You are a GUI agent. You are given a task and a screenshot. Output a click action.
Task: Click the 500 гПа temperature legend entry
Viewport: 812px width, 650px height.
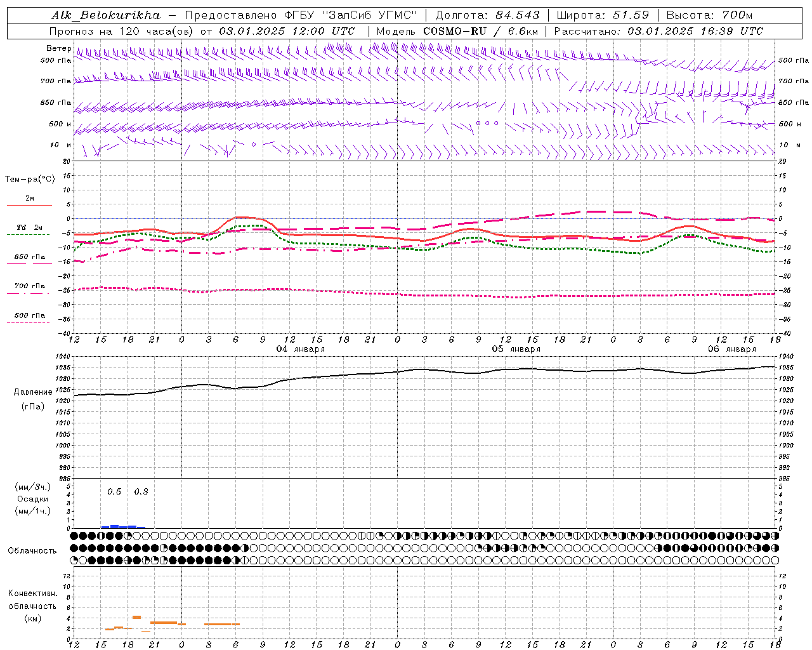point(29,315)
